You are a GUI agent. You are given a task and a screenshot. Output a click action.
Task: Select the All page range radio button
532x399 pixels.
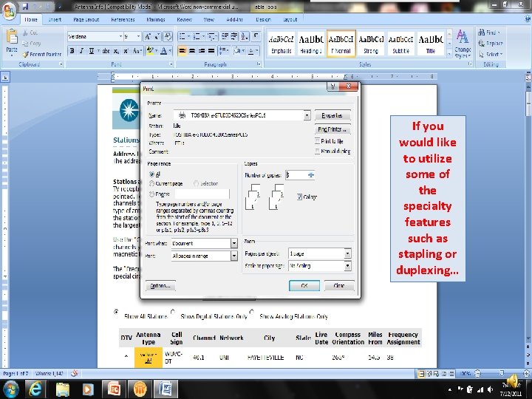152,174
